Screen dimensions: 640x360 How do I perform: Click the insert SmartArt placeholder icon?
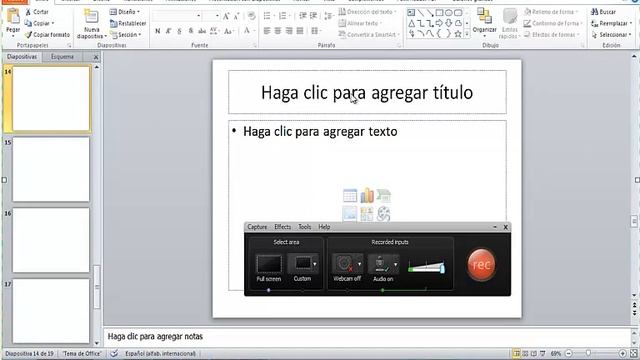pyautogui.click(x=384, y=196)
